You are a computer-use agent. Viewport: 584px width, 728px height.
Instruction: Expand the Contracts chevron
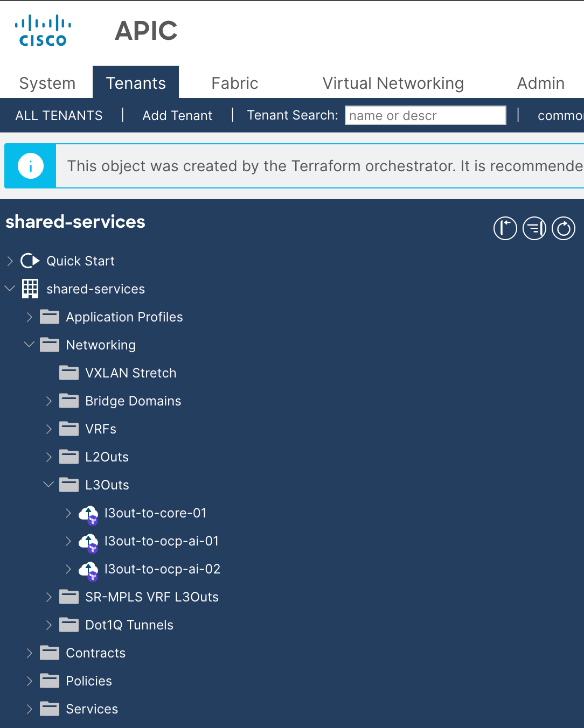[x=30, y=653]
